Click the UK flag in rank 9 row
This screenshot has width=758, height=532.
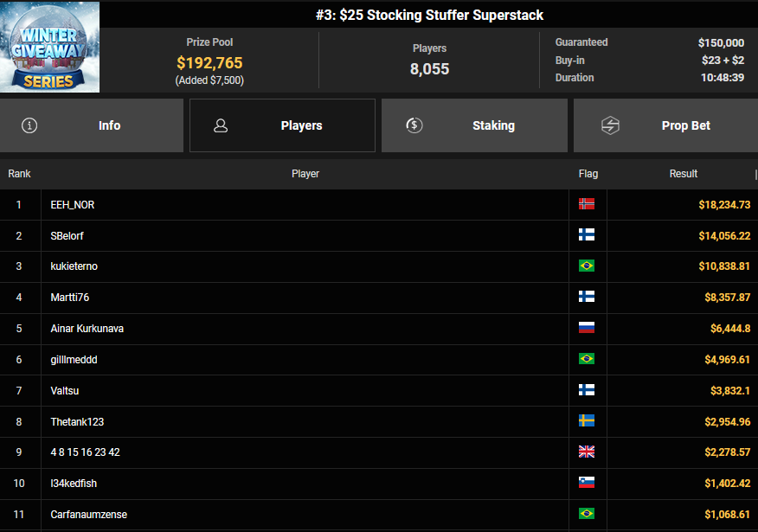(x=587, y=452)
